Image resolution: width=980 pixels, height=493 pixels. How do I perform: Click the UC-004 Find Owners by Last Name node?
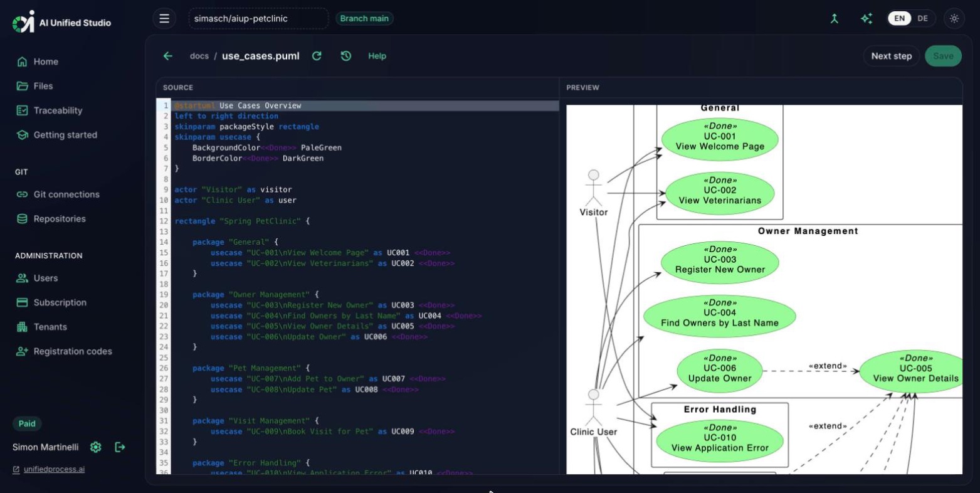pyautogui.click(x=719, y=316)
